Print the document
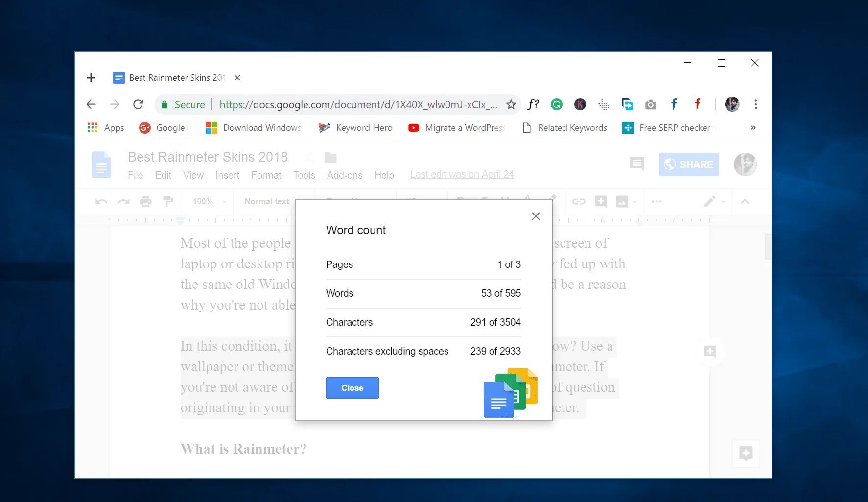This screenshot has height=502, width=868. 146,202
